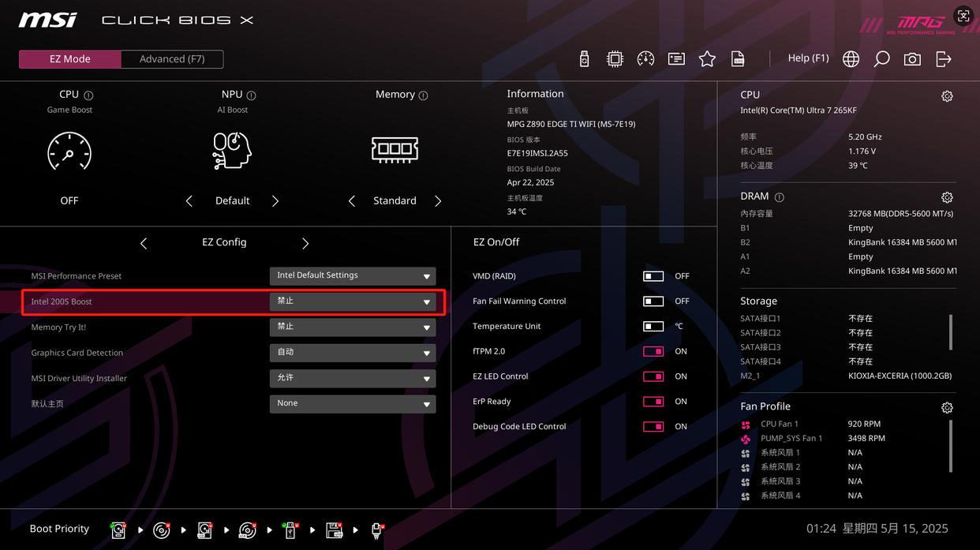Click the 920 RPM value for CPU Fan 1
Screen dimensions: 980x550
864,425
